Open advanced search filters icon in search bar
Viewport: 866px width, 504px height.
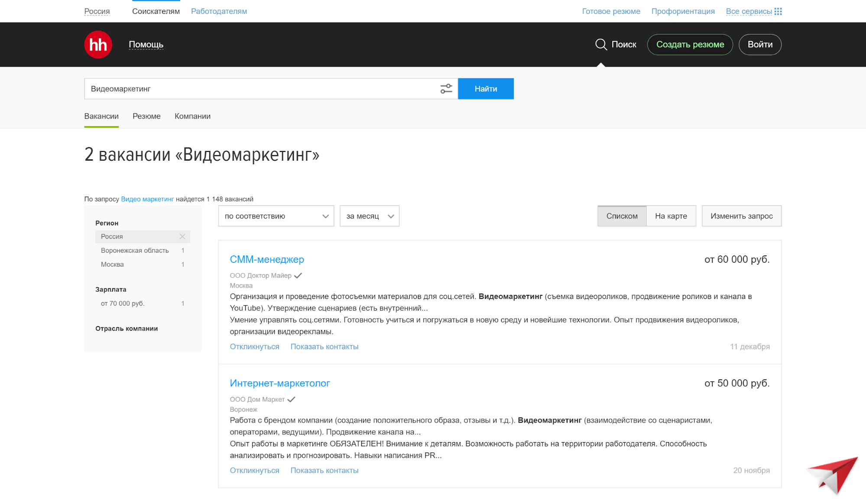[x=446, y=88]
